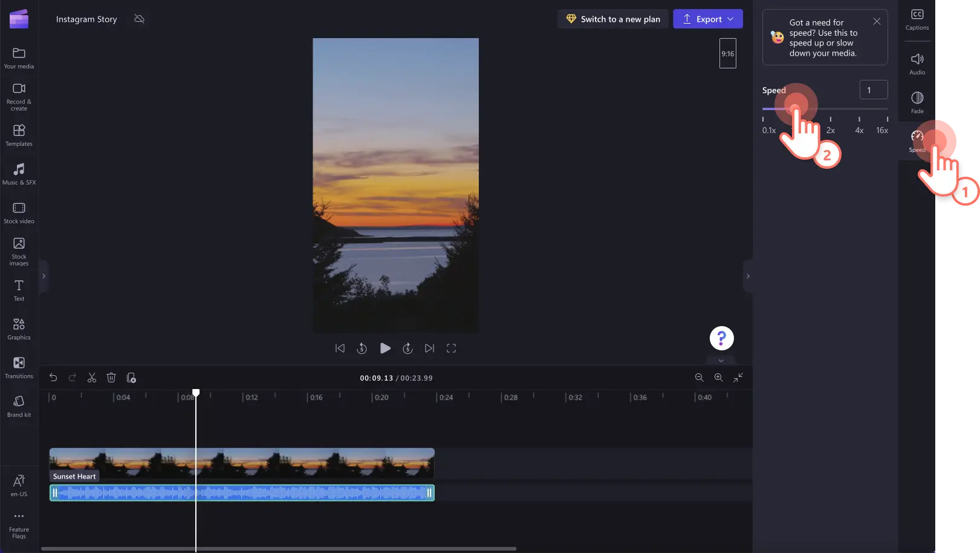Open the Graphics panel
This screenshot has width=980, height=553.
(x=19, y=329)
